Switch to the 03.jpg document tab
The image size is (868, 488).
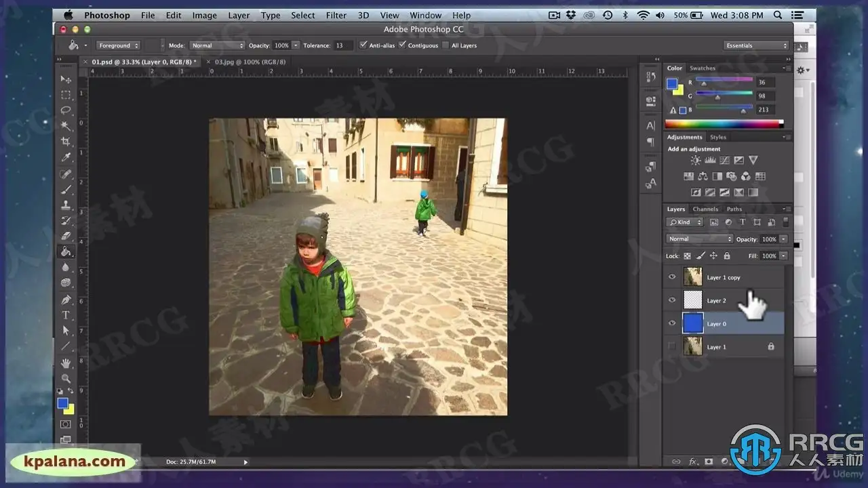click(x=250, y=62)
